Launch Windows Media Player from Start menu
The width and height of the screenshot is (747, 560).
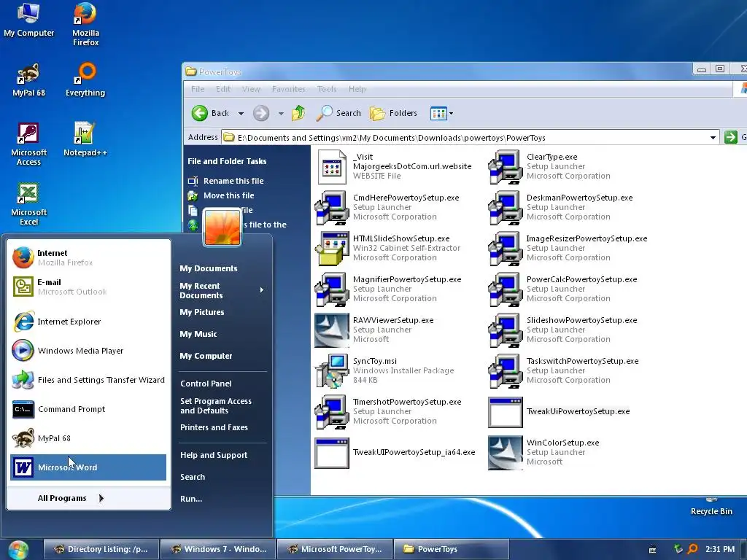point(88,351)
